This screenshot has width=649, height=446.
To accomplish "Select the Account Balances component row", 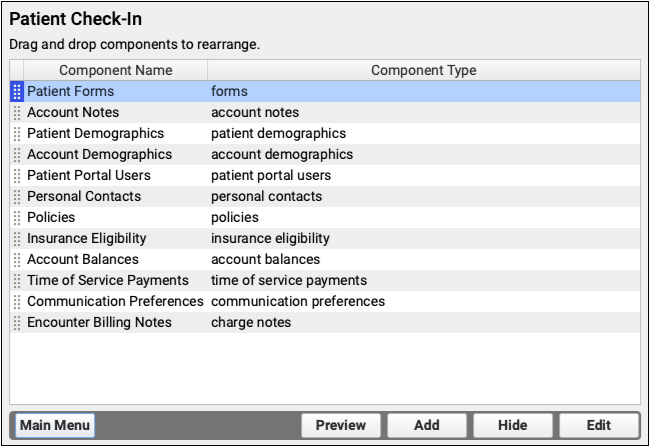I will point(83,259).
